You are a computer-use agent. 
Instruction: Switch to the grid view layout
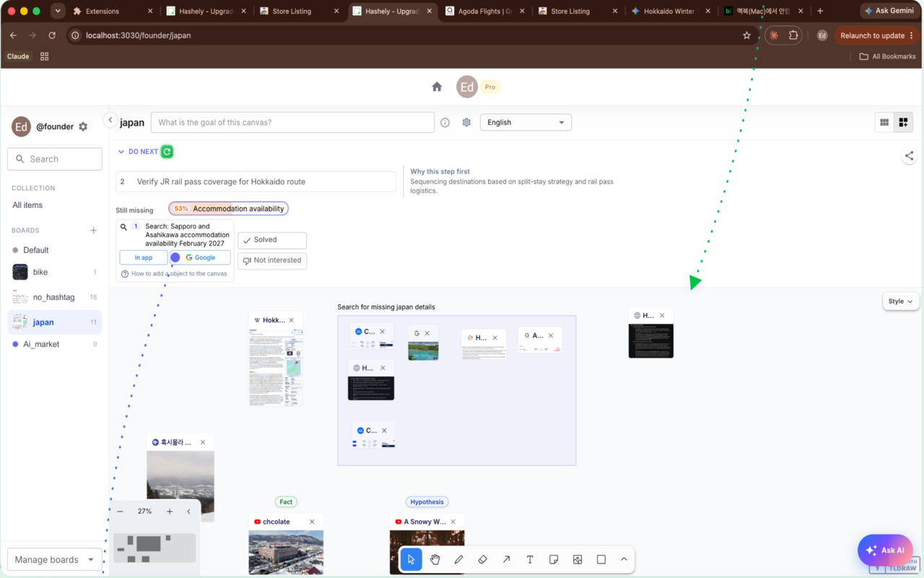(x=884, y=122)
